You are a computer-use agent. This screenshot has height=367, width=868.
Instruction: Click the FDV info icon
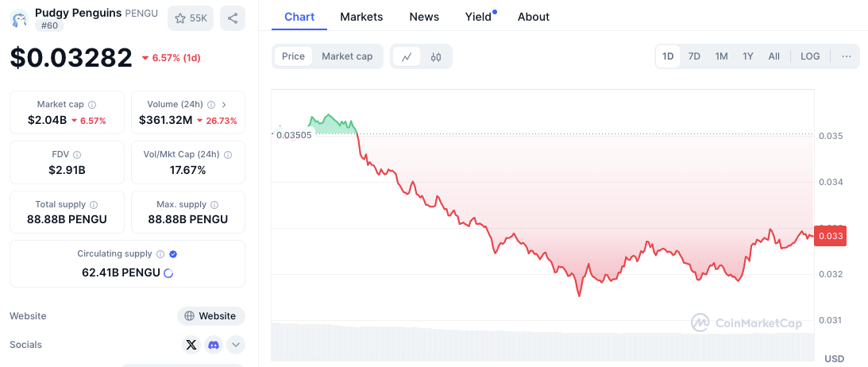76,155
